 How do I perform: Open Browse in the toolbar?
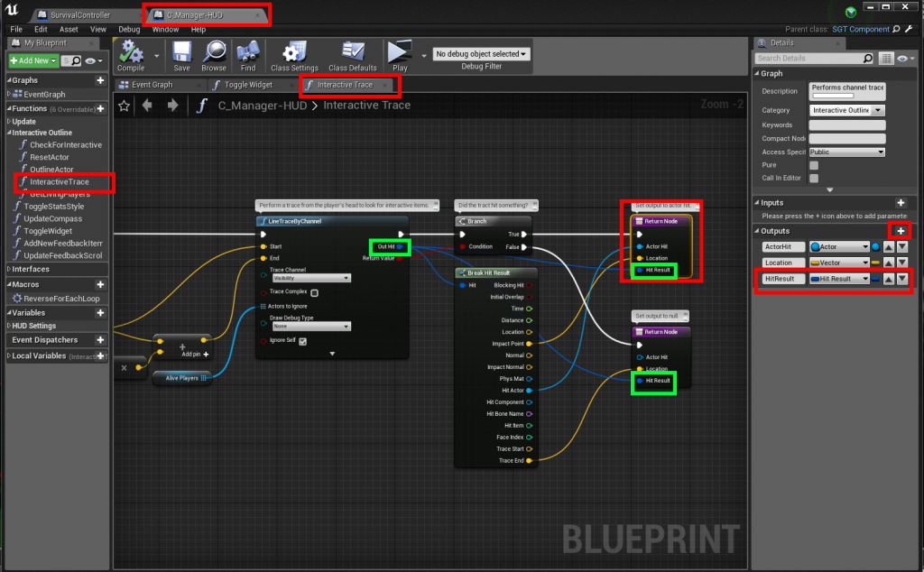(x=214, y=52)
